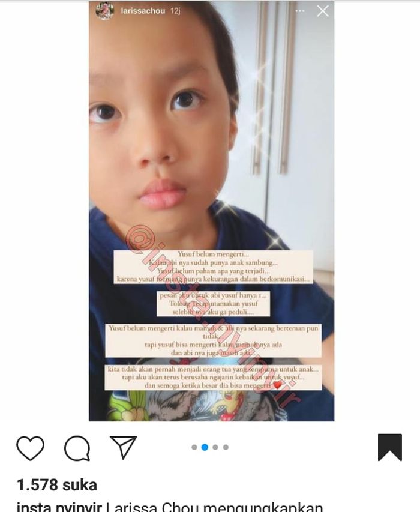Image resolution: width=420 pixels, height=512 pixels.
Task: Tap the text block starting pesan aku untuk abi
Action: [x=213, y=303]
